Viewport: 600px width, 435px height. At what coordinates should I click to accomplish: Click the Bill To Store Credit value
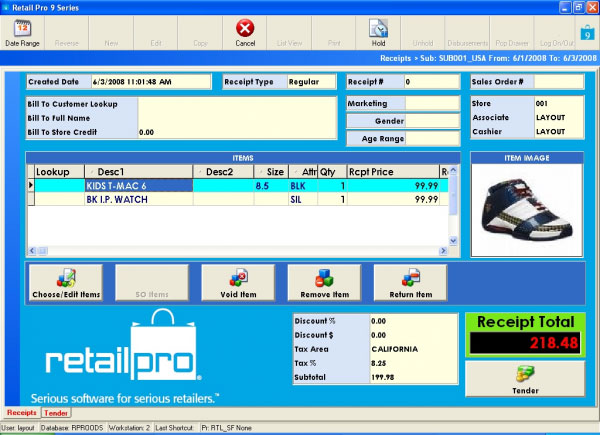coord(237,132)
